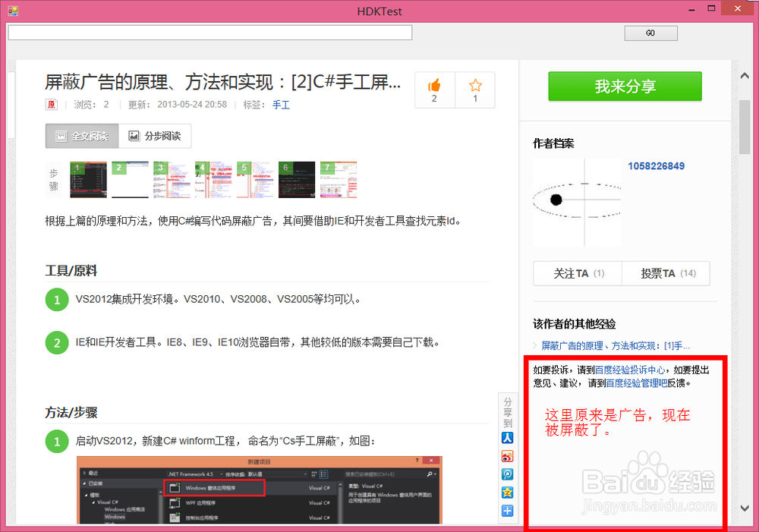Click the 投票TA vote button
This screenshot has height=532, width=759.
coord(666,273)
